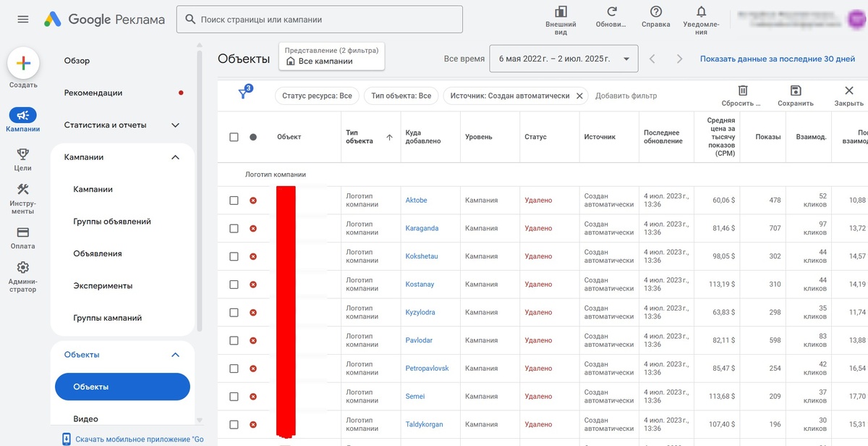
Task: Open Группы объявлений in sidebar
Action: [x=112, y=222]
